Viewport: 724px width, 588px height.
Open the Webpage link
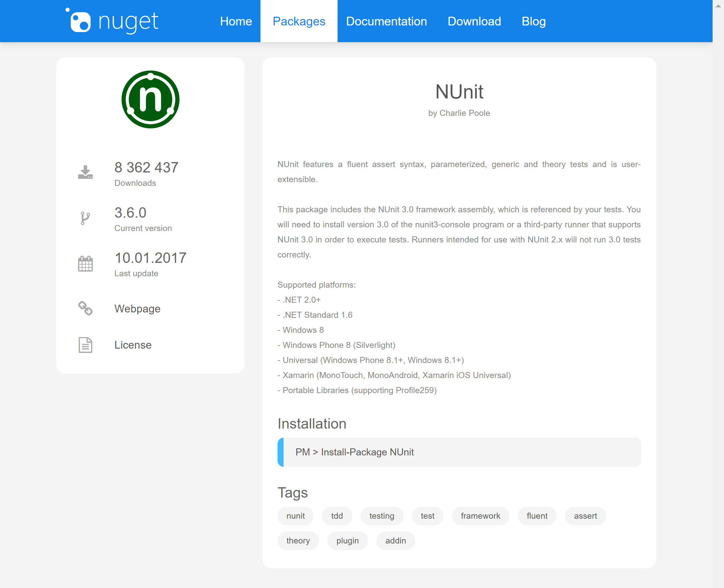(x=137, y=308)
